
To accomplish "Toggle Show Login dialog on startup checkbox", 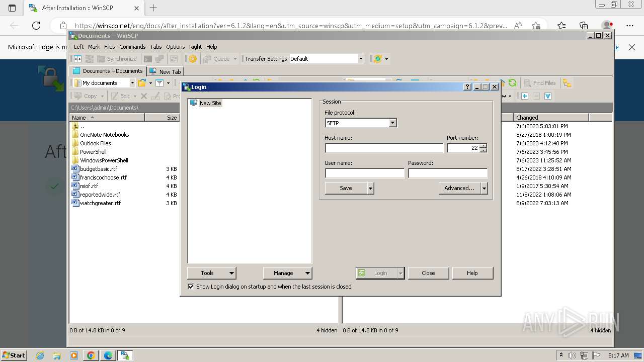I will coord(191,287).
